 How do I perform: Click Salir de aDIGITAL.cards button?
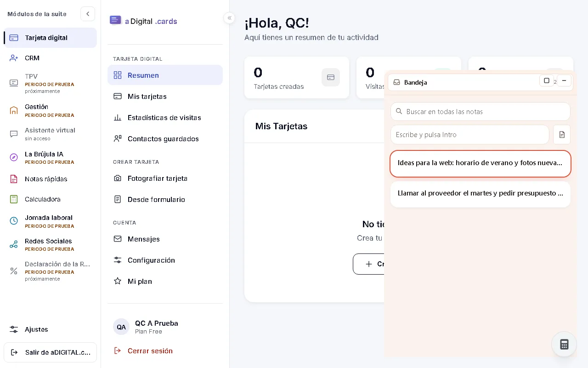tap(51, 352)
